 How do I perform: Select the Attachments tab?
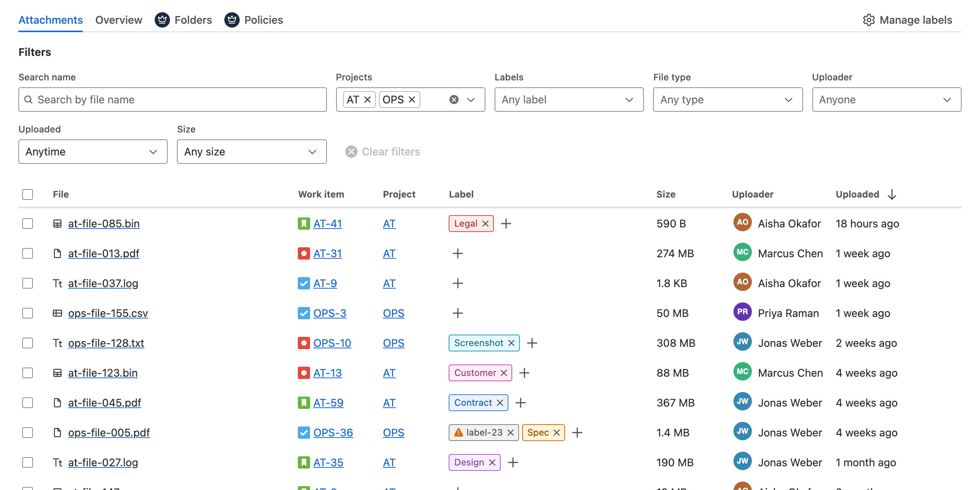[51, 20]
